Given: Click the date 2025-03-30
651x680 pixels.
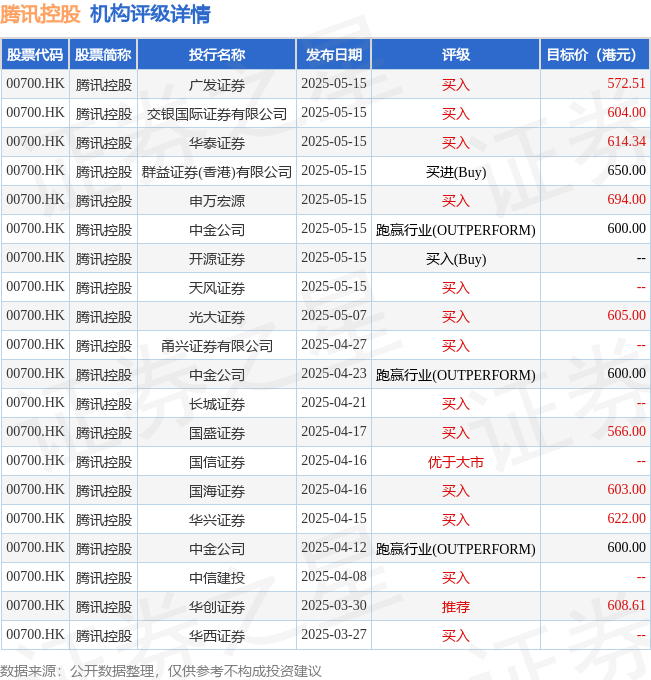Looking at the screenshot, I should pos(334,605).
